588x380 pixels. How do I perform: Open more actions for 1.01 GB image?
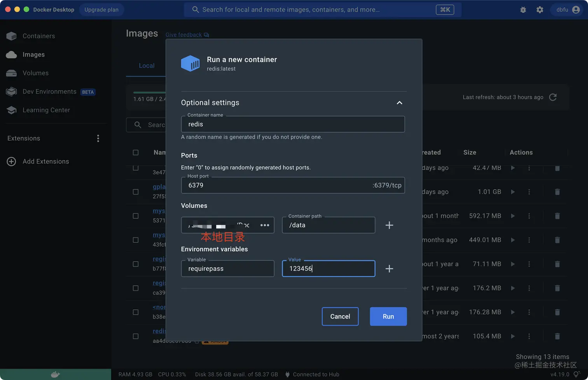click(529, 192)
